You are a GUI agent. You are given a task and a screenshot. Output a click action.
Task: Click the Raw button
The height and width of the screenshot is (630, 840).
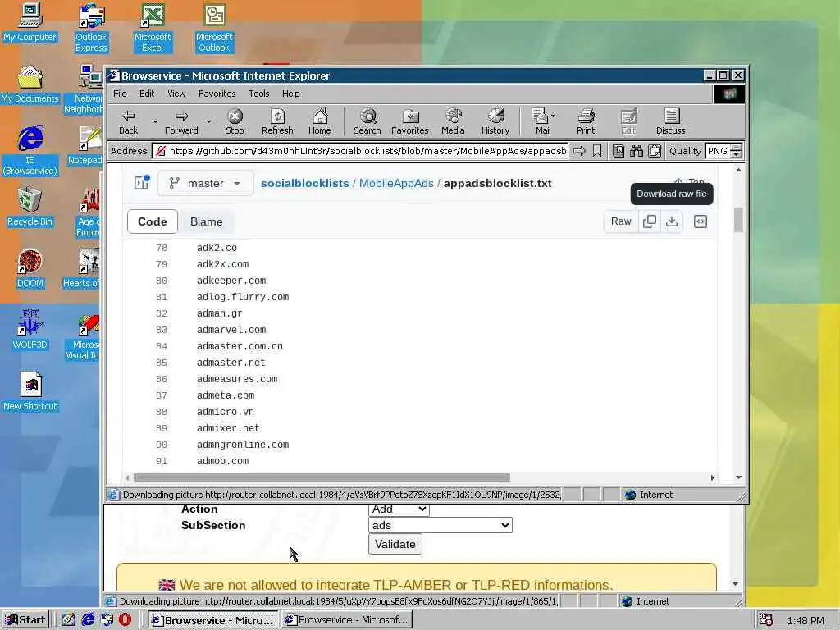coord(621,221)
